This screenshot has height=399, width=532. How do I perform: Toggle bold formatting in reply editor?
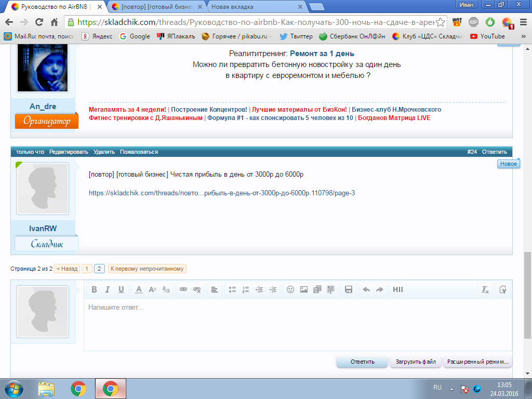(95, 289)
